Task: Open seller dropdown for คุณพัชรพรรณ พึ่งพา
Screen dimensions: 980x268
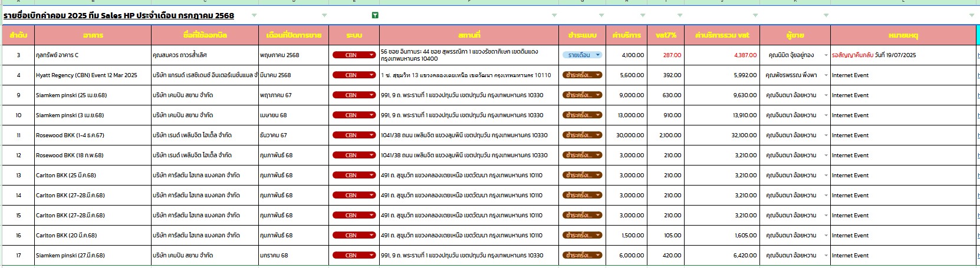Action: coord(826,75)
